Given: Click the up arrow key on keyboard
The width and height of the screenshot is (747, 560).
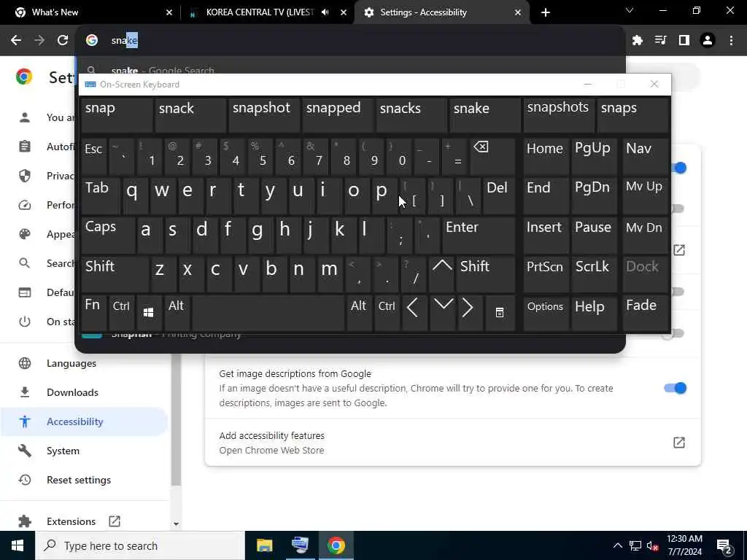Looking at the screenshot, I should (442, 273).
